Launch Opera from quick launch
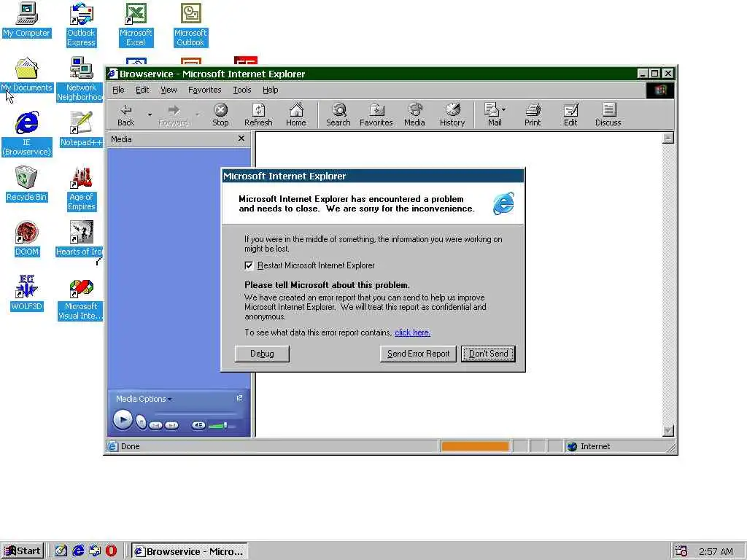Screen dimensions: 747x560 tap(111, 551)
